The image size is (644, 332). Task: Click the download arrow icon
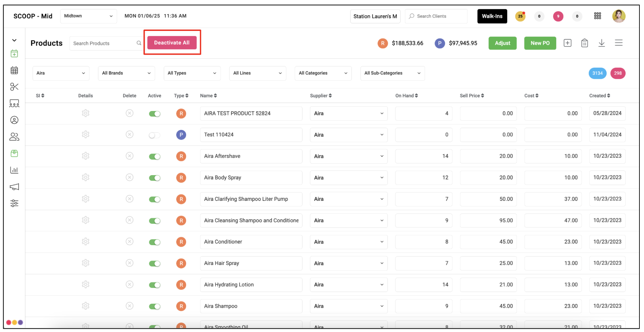tap(602, 43)
